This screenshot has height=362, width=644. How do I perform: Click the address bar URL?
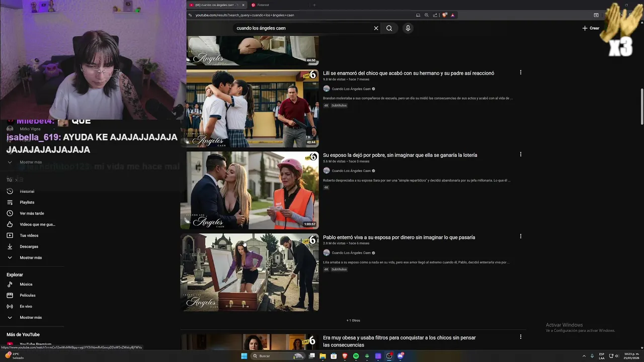click(x=245, y=15)
